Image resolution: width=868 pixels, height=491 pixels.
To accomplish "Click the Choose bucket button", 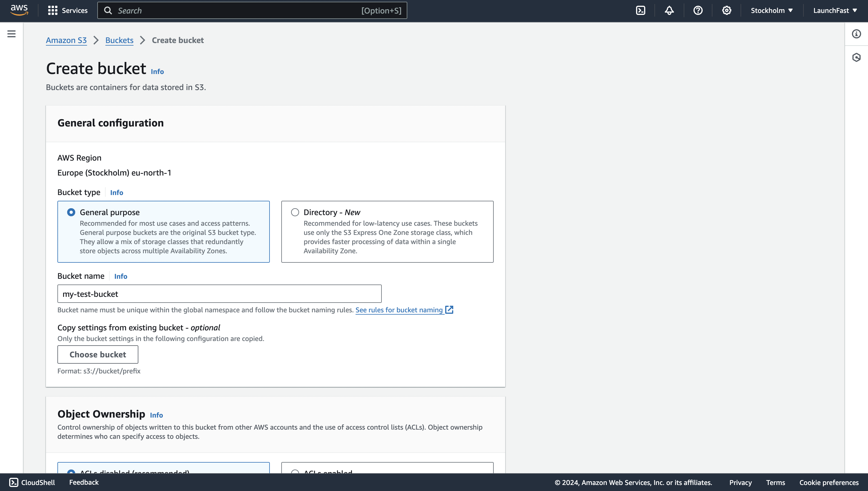I will pos(98,354).
